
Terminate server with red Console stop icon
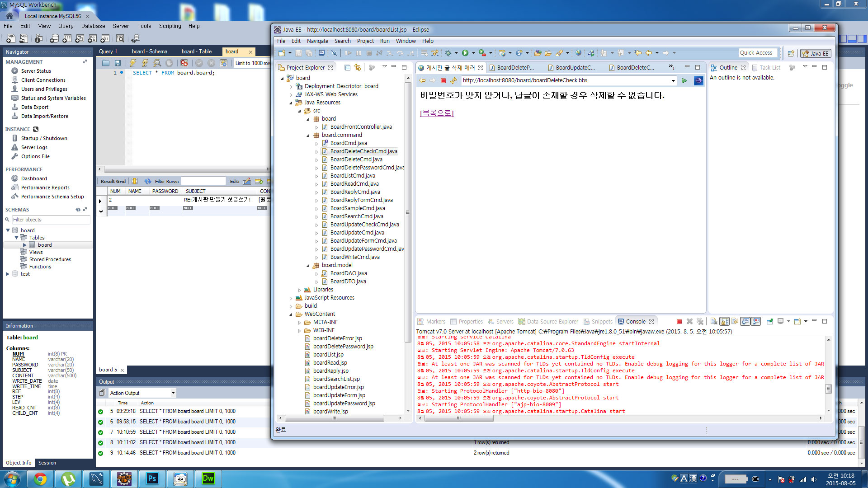pyautogui.click(x=679, y=322)
